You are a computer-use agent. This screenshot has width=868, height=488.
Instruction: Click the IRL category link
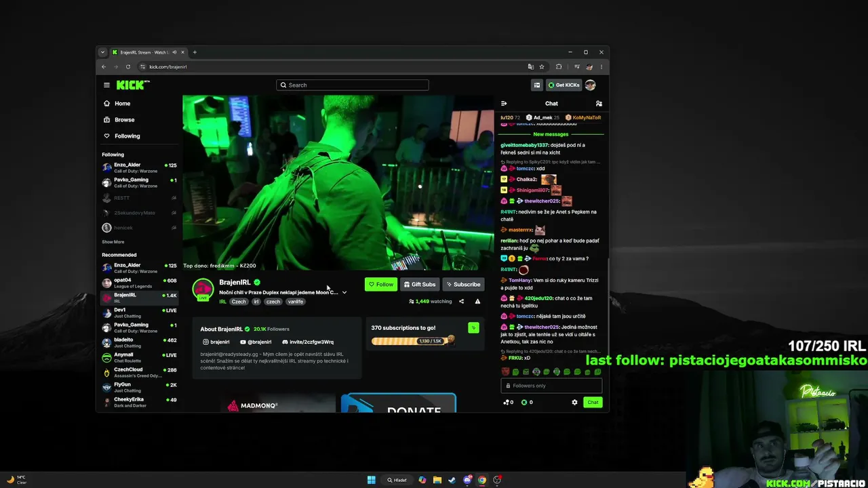(222, 302)
